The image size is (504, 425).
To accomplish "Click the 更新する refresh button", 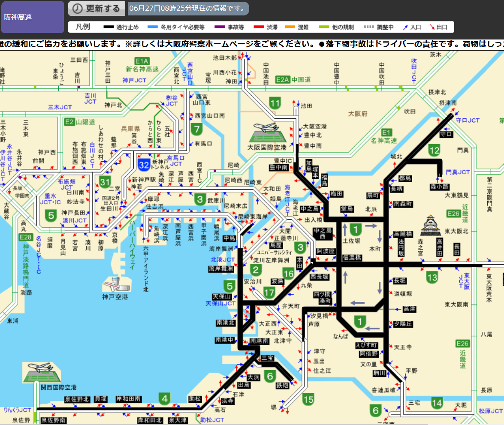I will tap(97, 9).
